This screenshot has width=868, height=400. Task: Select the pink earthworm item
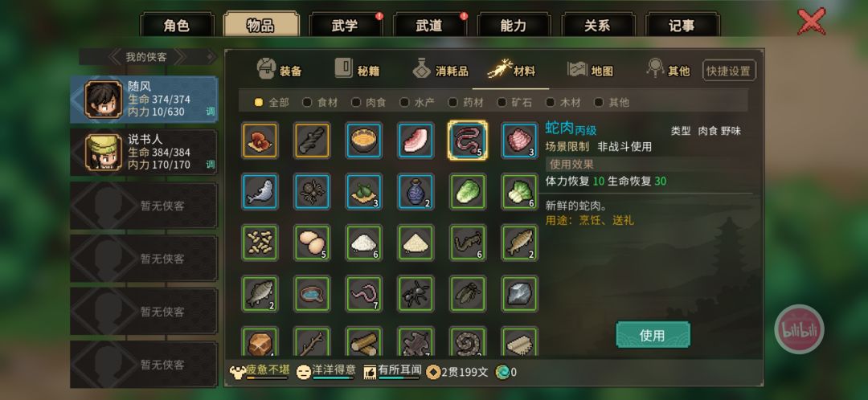[x=364, y=293]
